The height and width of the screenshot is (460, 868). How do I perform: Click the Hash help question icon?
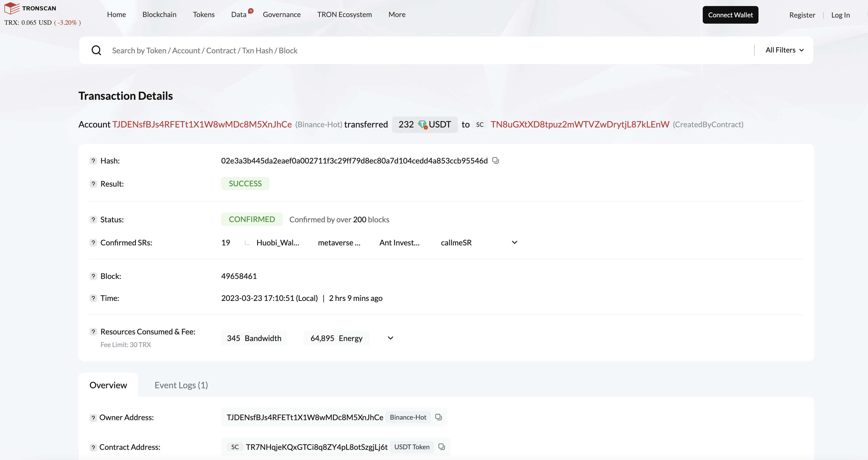[x=93, y=160]
